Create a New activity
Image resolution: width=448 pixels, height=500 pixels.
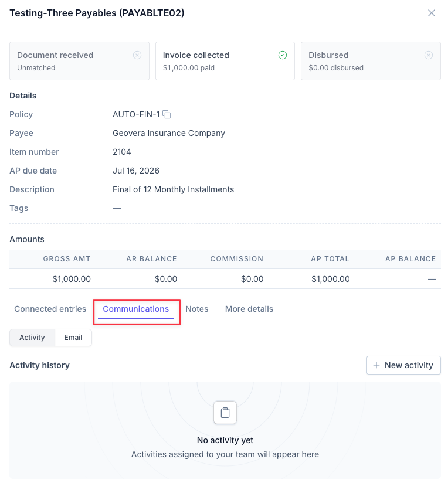point(403,365)
